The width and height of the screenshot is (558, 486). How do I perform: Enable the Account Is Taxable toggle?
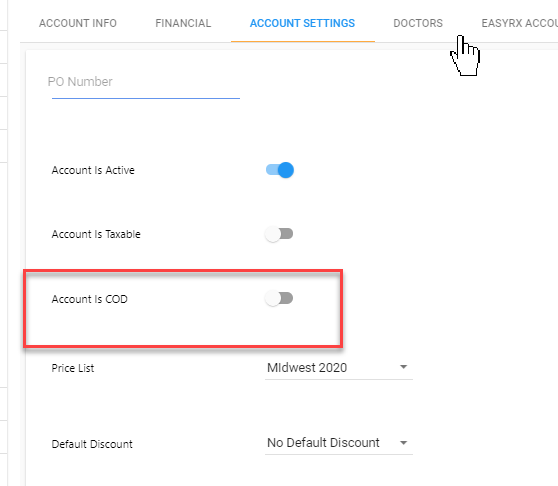[279, 234]
